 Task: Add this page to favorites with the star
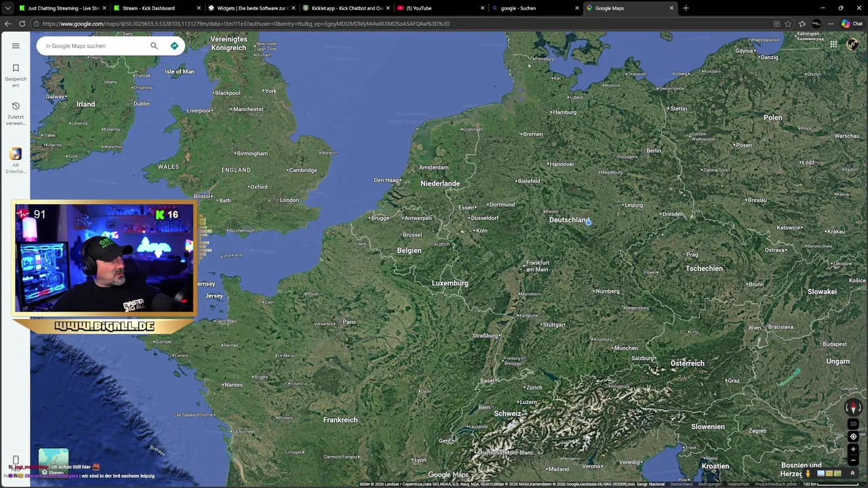(x=788, y=24)
